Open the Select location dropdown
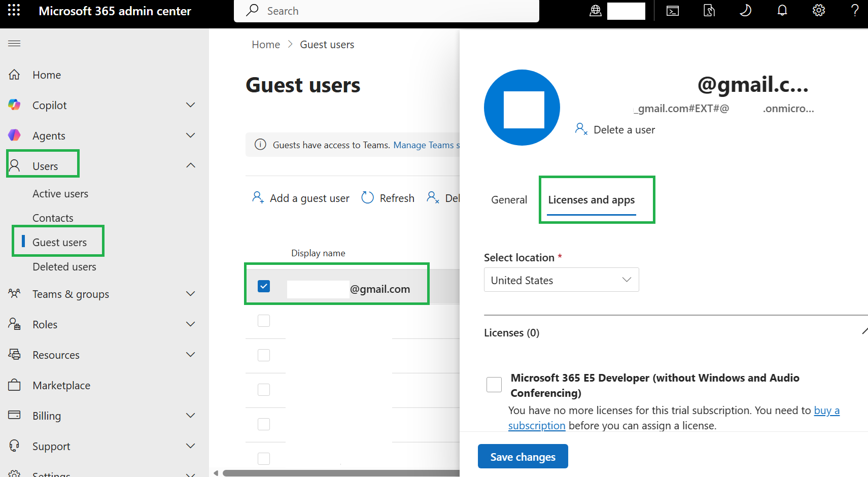The image size is (868, 477). click(562, 280)
